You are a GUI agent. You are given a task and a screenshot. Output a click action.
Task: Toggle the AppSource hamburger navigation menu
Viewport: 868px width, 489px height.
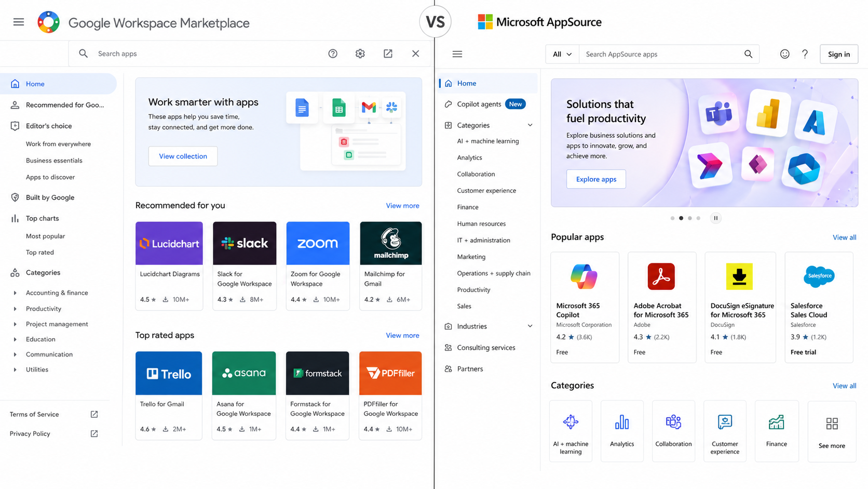click(457, 54)
